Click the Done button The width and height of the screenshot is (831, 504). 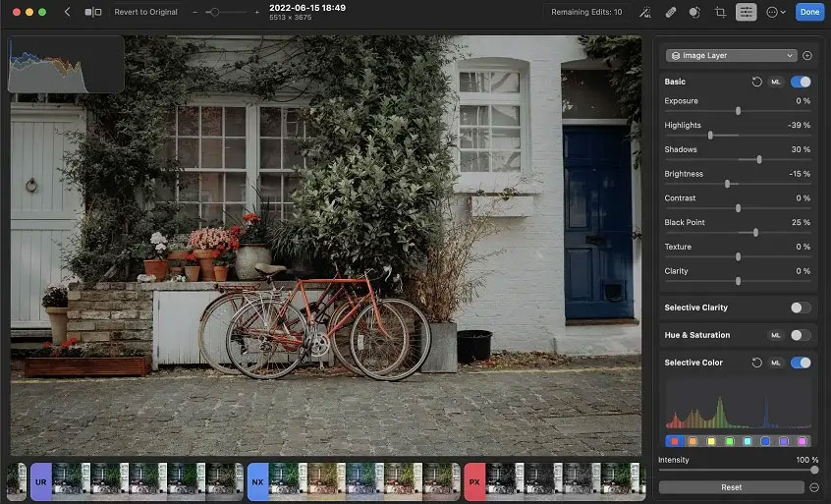[809, 12]
